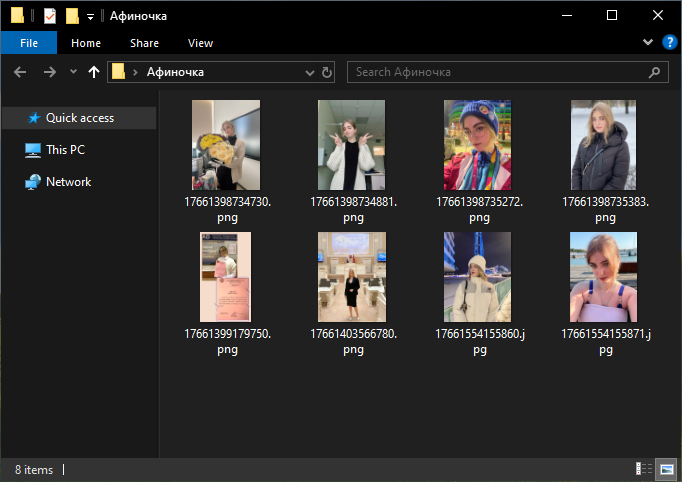Select thumbnail of 17661398734730.png
The height and width of the screenshot is (482, 682).
[x=226, y=145]
